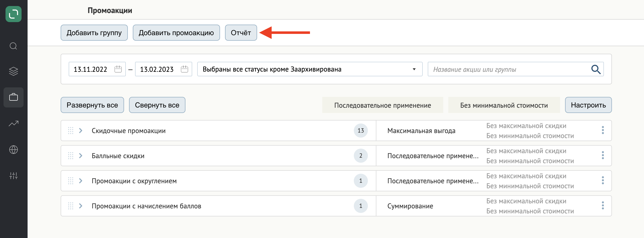Image resolution: width=644 pixels, height=238 pixels.
Task: Click the Промоакции с начислением баллов name
Action: (x=146, y=206)
